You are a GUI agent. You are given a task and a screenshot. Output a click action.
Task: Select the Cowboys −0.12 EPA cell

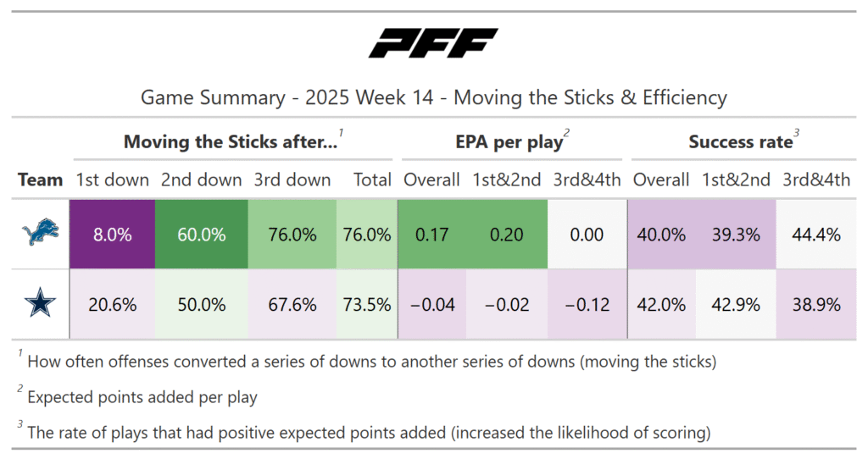tap(587, 305)
